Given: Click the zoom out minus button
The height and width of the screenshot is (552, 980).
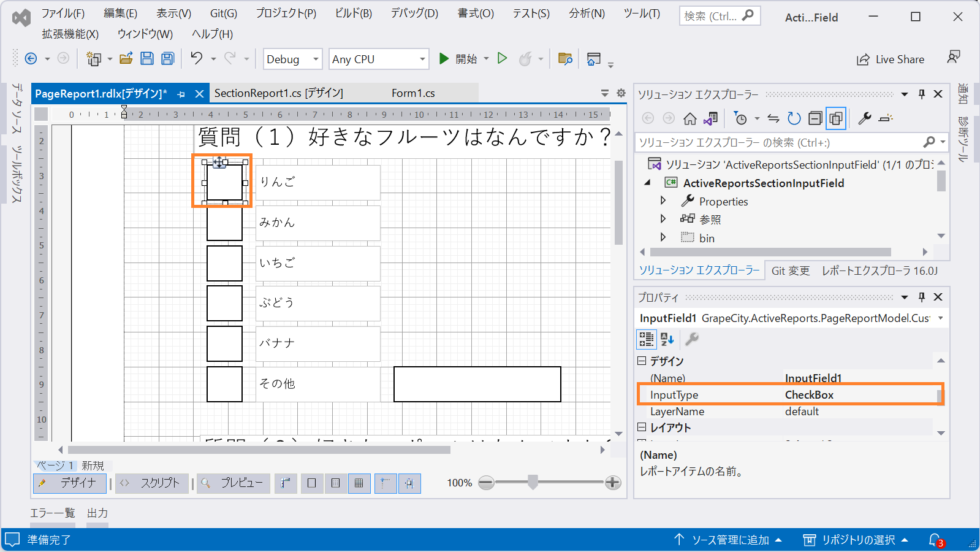Looking at the screenshot, I should [486, 483].
